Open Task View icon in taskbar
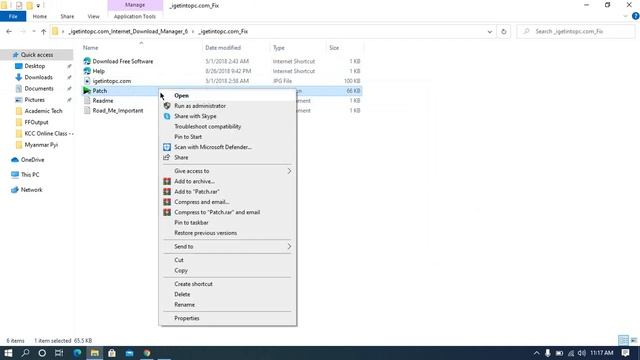Viewport: 640px width, 360px height. [59, 353]
